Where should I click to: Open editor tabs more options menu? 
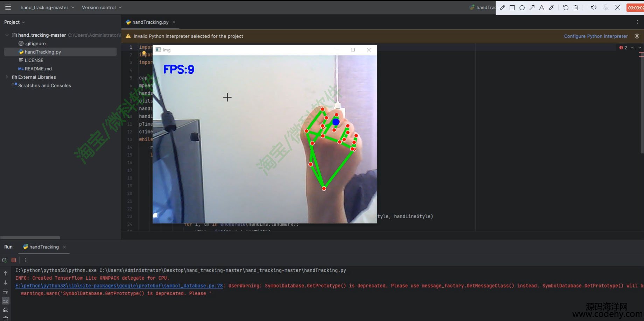pyautogui.click(x=637, y=22)
